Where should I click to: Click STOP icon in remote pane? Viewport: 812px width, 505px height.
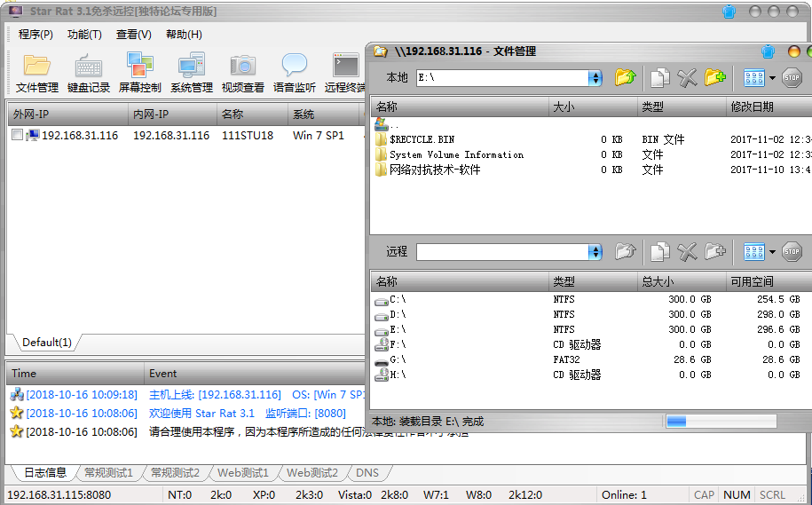(x=792, y=252)
